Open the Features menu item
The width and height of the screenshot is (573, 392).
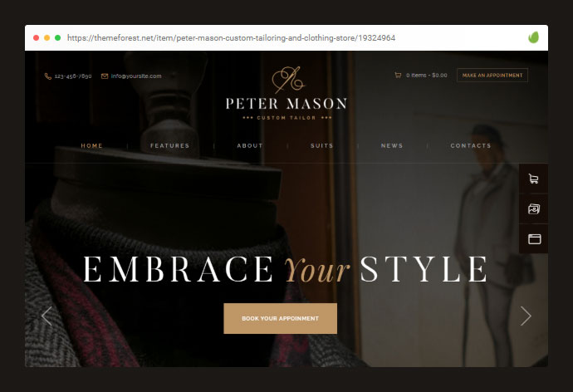[170, 145]
